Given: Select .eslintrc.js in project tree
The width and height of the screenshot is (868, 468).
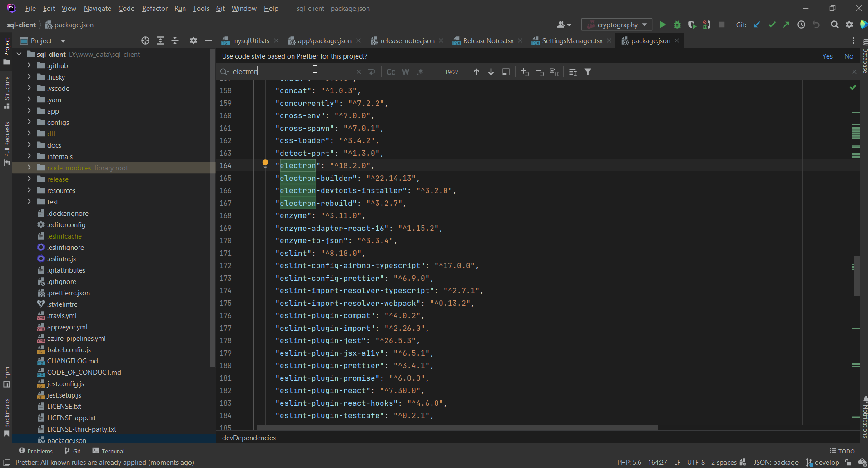Looking at the screenshot, I should [x=61, y=259].
